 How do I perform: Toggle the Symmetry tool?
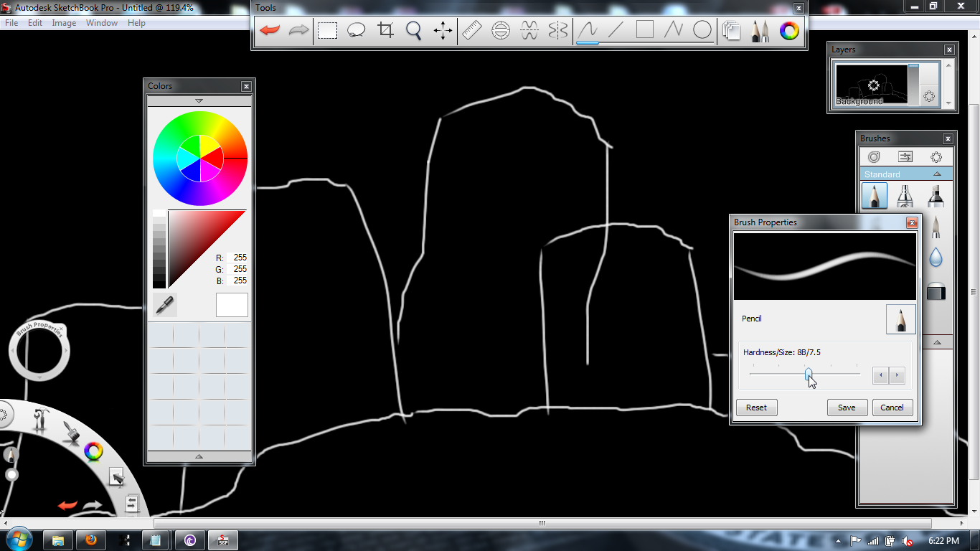pyautogui.click(x=558, y=30)
